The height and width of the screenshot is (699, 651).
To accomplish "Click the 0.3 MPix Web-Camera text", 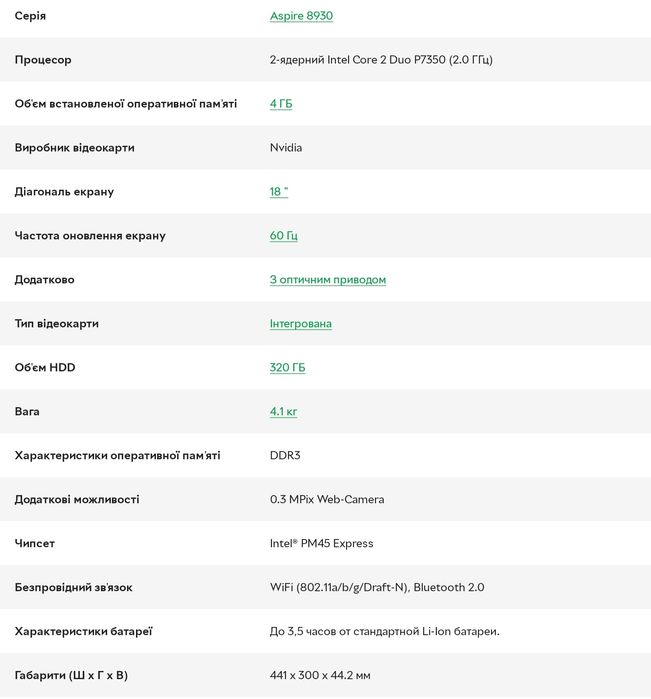I will click(327, 499).
